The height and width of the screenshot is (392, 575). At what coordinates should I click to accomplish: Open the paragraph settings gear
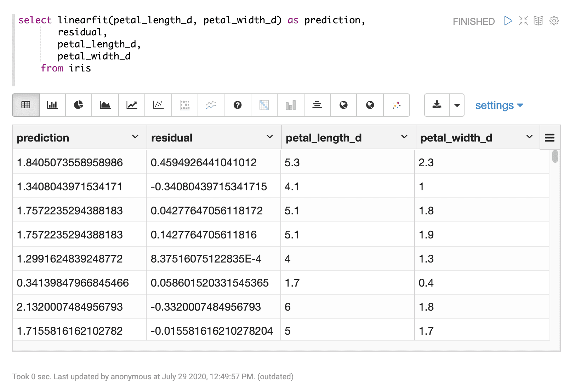pyautogui.click(x=553, y=21)
